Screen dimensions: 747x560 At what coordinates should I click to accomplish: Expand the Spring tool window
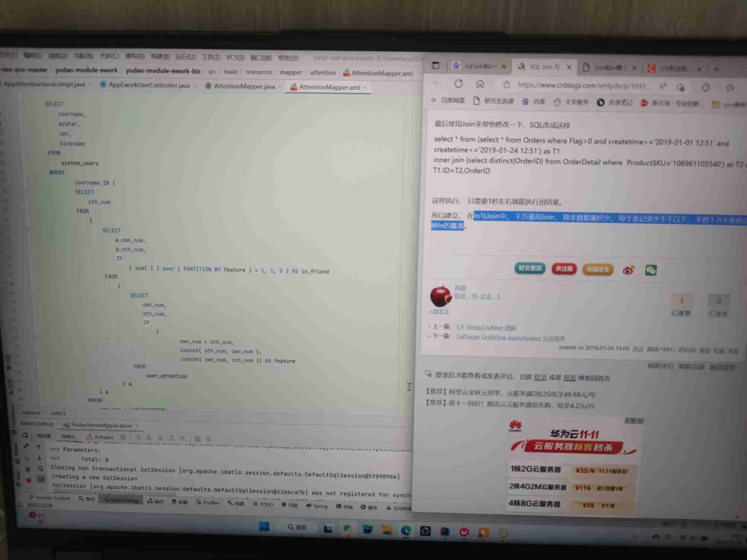tap(317, 506)
